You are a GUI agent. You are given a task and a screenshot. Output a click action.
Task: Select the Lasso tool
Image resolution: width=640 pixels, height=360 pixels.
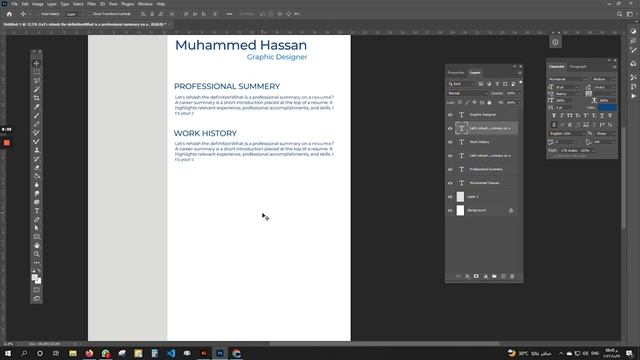coord(37,80)
